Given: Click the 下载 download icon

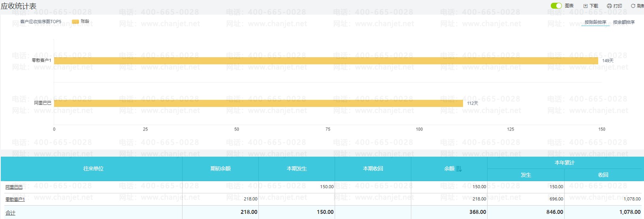Looking at the screenshot, I should pos(586,6).
